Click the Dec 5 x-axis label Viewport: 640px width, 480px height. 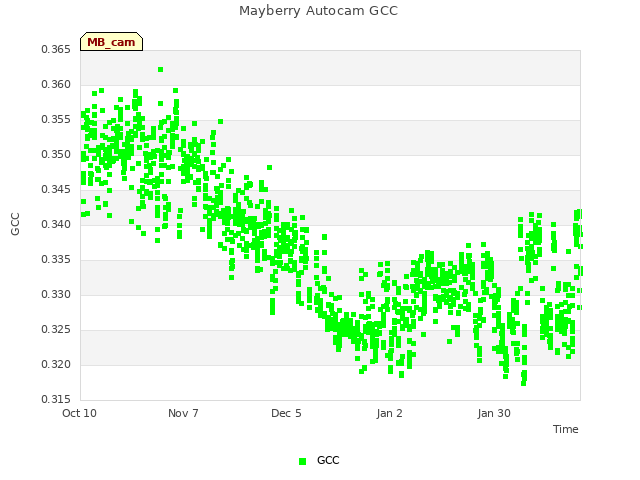pos(286,413)
